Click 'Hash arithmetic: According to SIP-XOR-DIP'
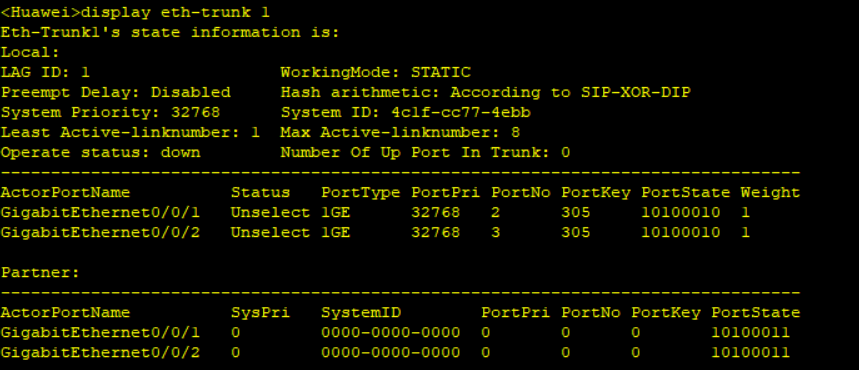Viewport: 859px width, 370px height. pos(486,93)
